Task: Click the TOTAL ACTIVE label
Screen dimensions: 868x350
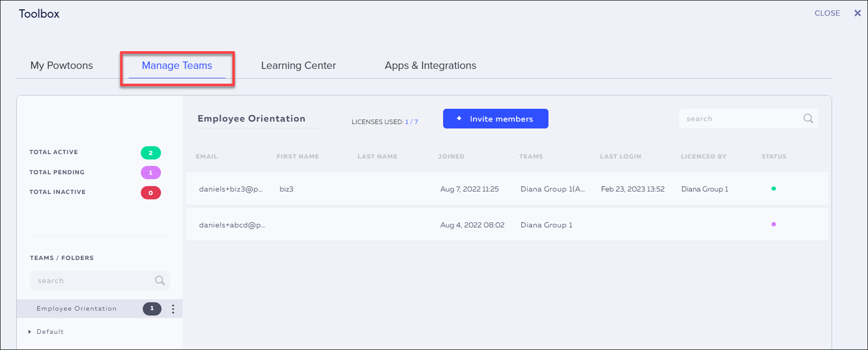Action: click(x=54, y=152)
